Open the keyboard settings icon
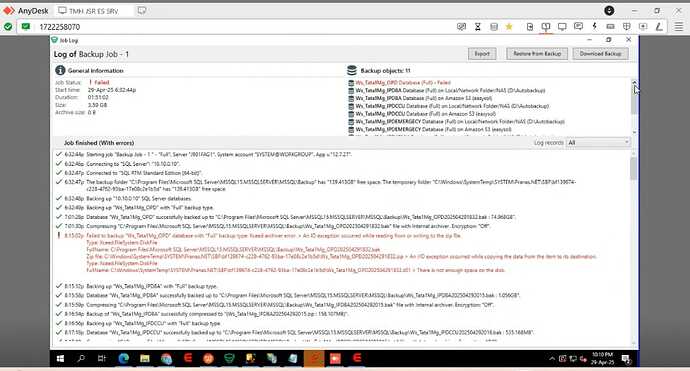The height and width of the screenshot is (371, 690). [x=610, y=27]
